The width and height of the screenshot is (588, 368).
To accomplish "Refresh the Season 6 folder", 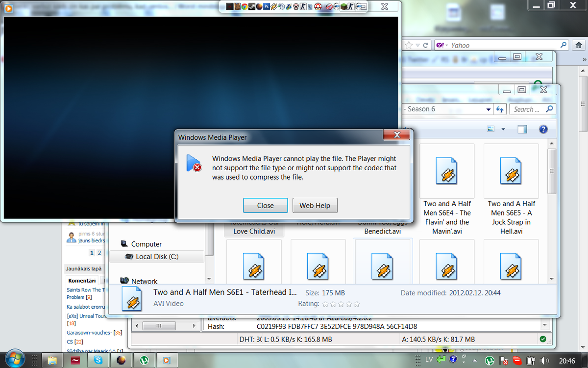I will pos(500,109).
